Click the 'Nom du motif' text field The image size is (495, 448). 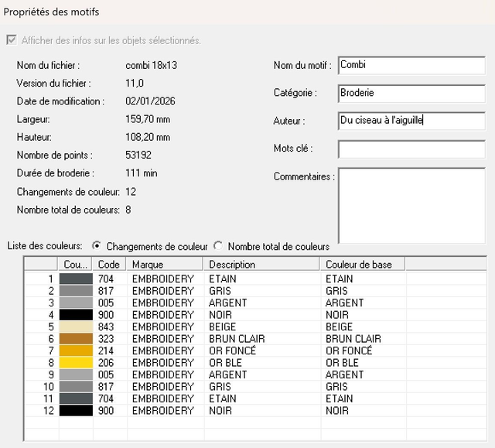click(411, 66)
